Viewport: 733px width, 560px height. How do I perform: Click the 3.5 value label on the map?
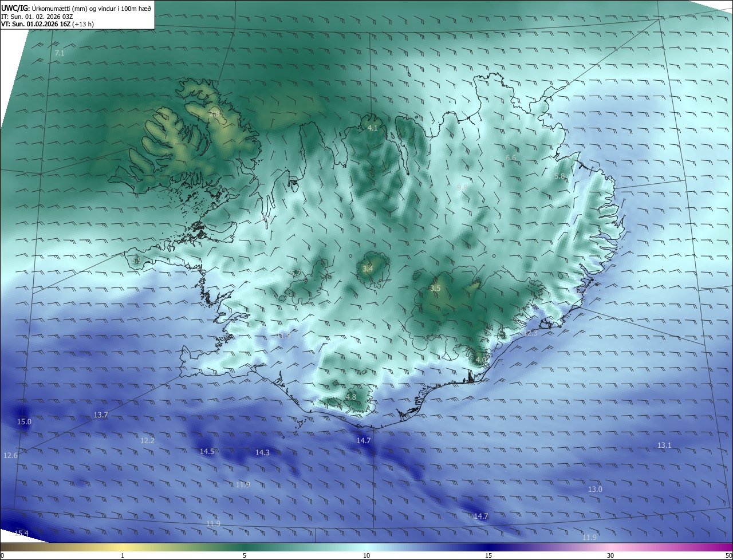point(435,289)
